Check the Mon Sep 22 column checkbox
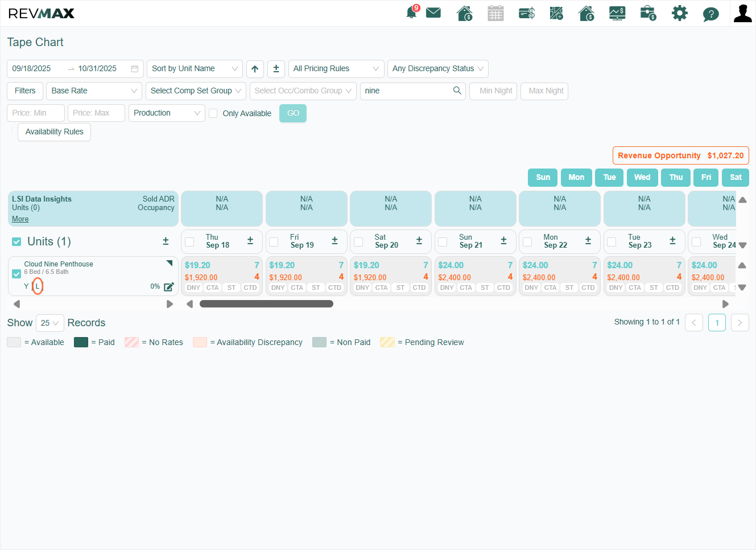The height and width of the screenshot is (550, 756). (527, 242)
